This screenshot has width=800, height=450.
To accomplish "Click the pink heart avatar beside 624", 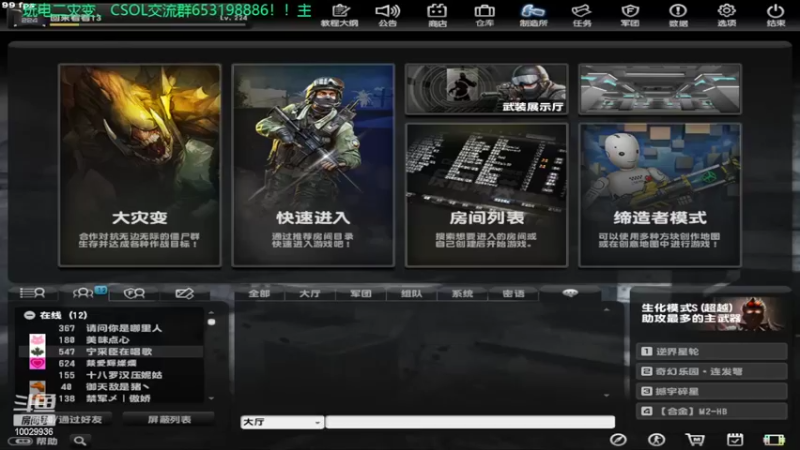I will pyautogui.click(x=37, y=363).
